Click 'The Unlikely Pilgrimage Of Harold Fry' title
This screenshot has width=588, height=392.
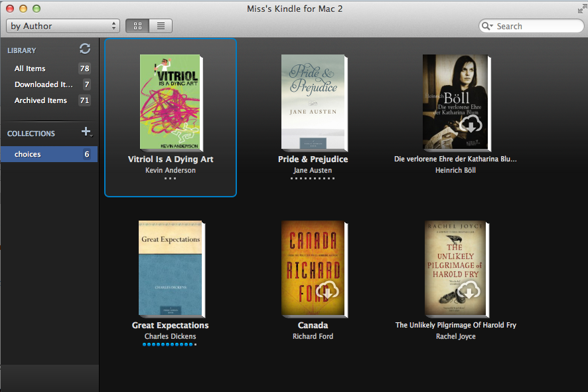click(x=456, y=325)
